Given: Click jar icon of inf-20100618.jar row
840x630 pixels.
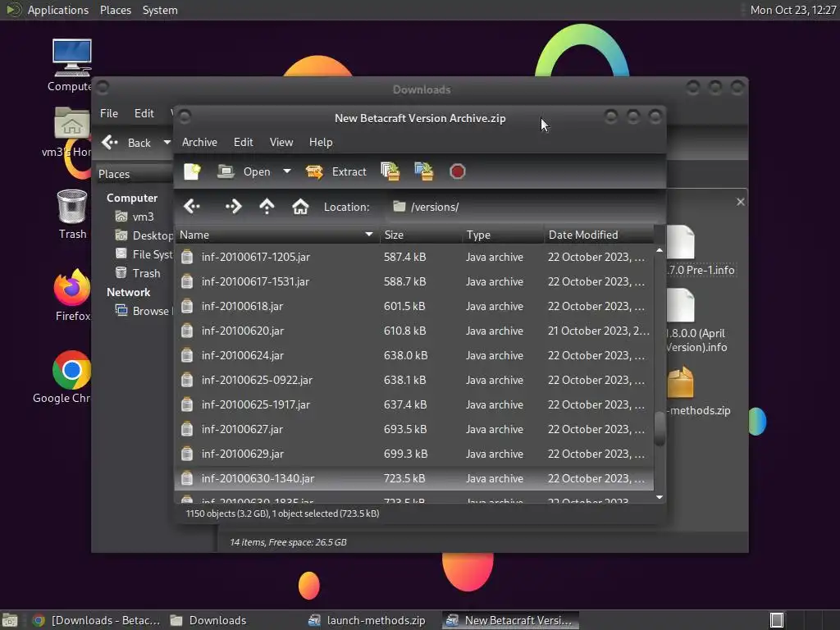Looking at the screenshot, I should (186, 307).
